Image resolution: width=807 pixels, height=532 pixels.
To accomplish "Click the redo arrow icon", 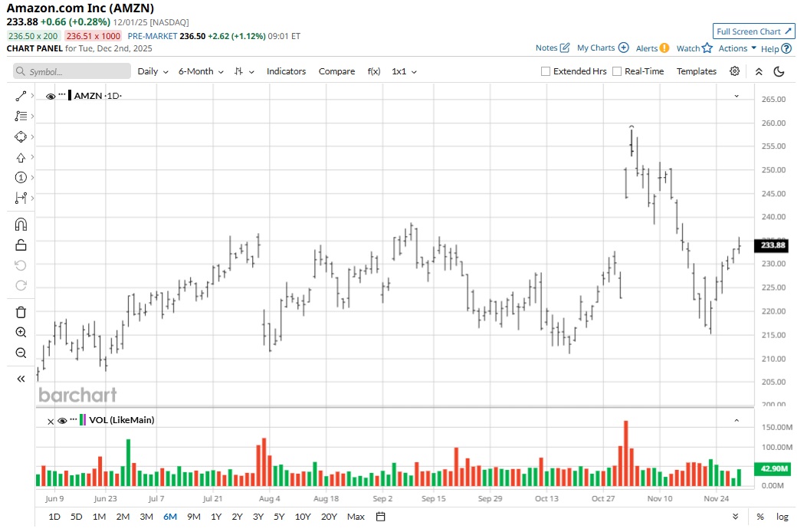I will pos(21,286).
